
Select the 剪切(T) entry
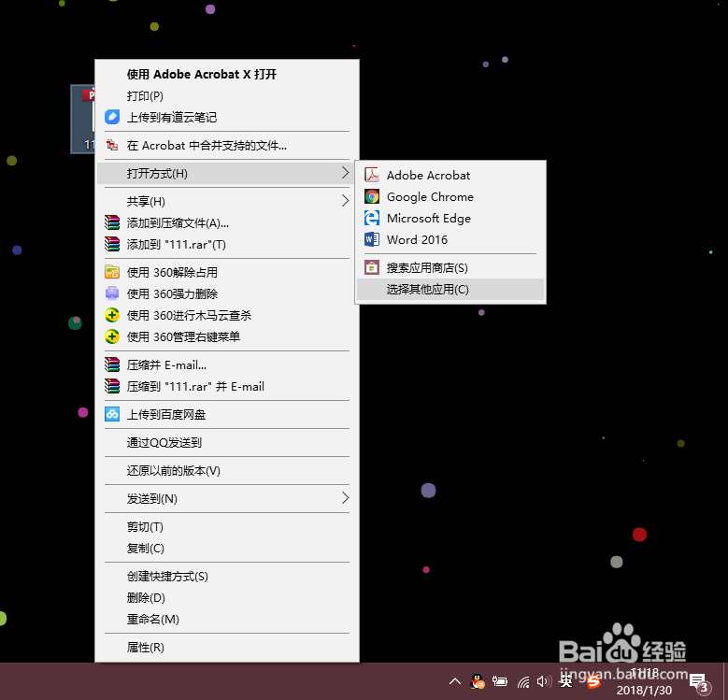coord(227,526)
